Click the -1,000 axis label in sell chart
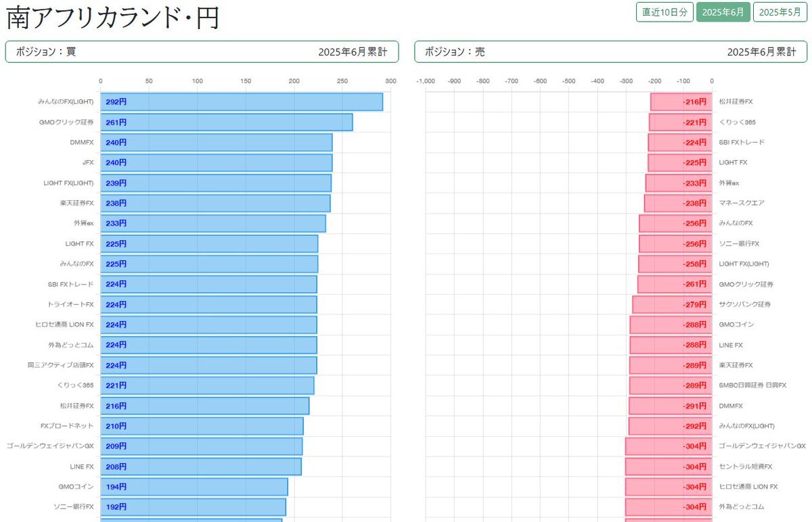Screen dimensions: 812x522 click(426, 81)
